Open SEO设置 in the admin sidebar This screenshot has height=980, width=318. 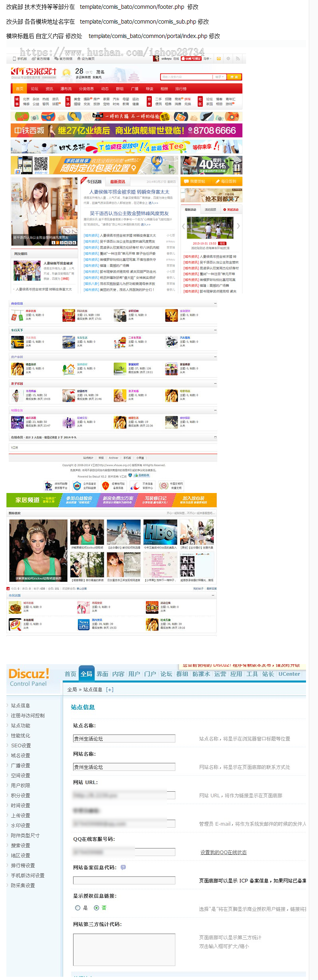click(x=21, y=745)
